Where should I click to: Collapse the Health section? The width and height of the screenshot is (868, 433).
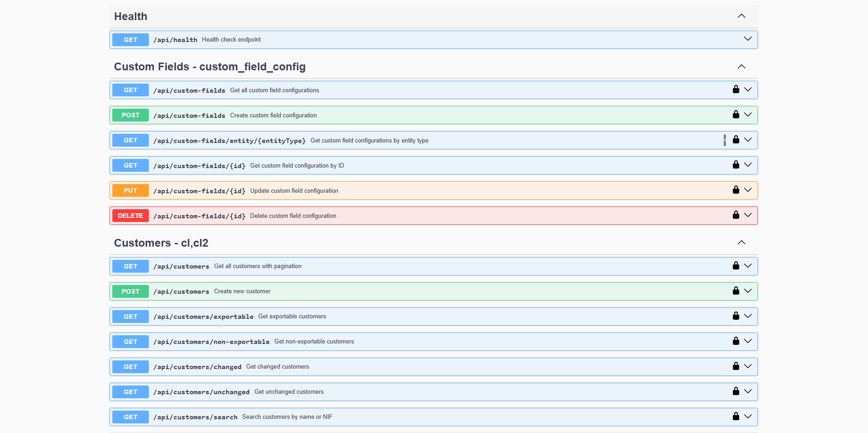pyautogui.click(x=741, y=16)
